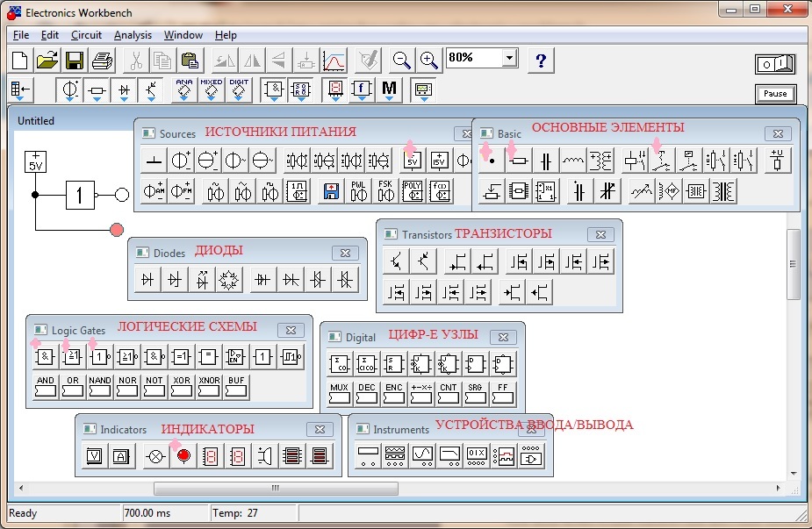Select the ground symbol in Sources

pyautogui.click(x=154, y=161)
